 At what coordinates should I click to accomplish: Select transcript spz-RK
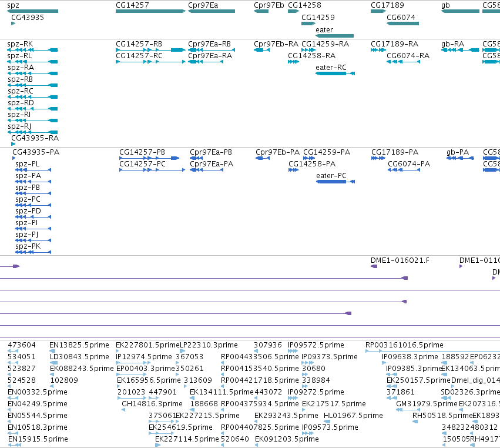(x=20, y=44)
